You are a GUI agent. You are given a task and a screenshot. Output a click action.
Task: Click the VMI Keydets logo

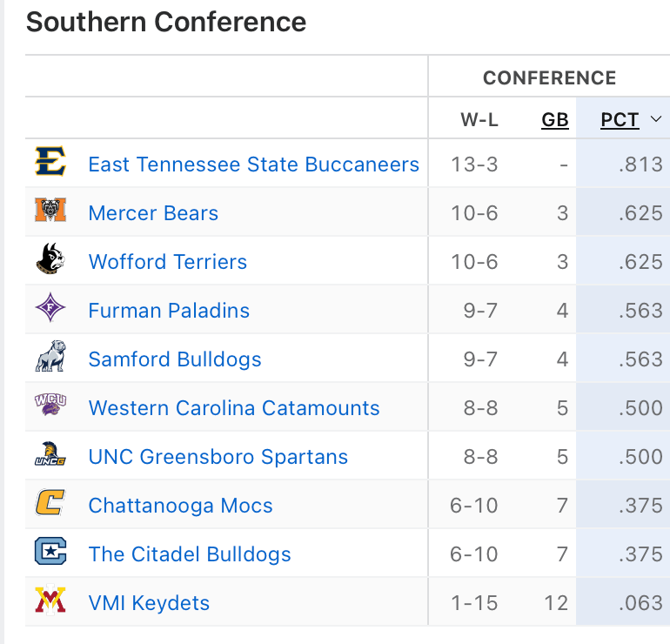click(x=50, y=601)
